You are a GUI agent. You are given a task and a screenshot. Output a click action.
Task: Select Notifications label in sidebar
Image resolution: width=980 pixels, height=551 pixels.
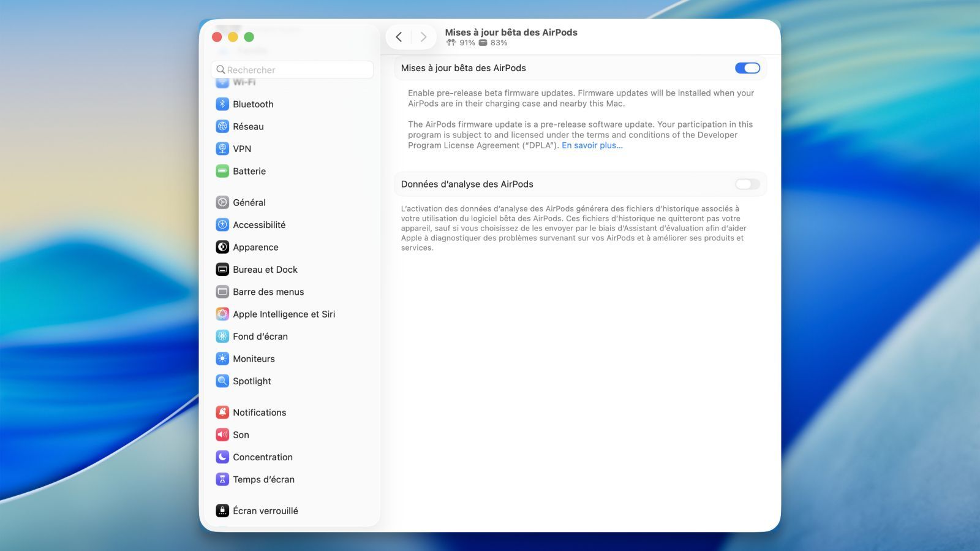tap(259, 412)
